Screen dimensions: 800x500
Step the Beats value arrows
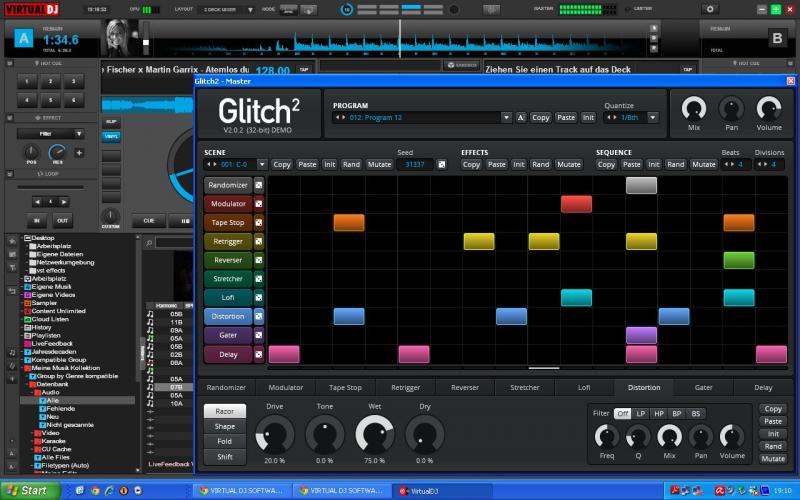coord(729,164)
